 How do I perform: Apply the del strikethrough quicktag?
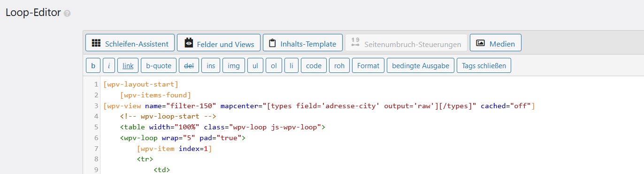(189, 65)
